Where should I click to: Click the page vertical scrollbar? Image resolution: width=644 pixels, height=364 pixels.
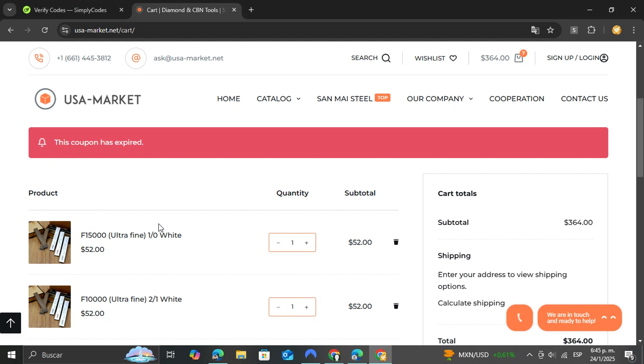640,138
